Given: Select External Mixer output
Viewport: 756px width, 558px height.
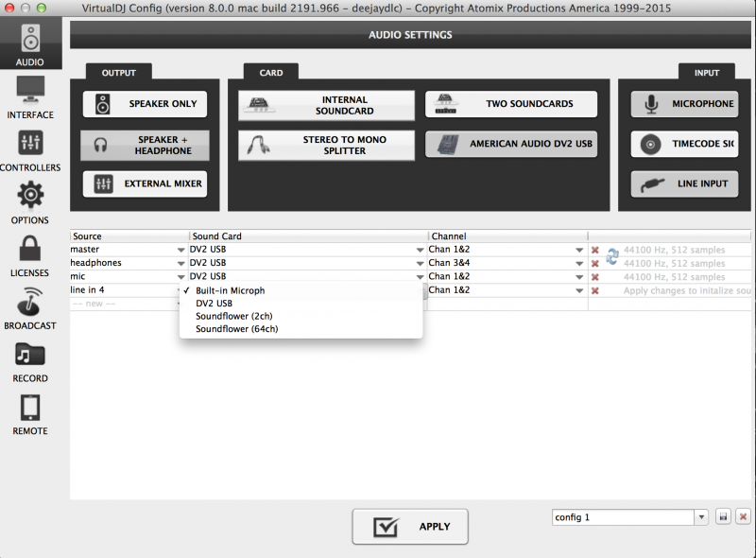Looking at the screenshot, I should click(145, 183).
